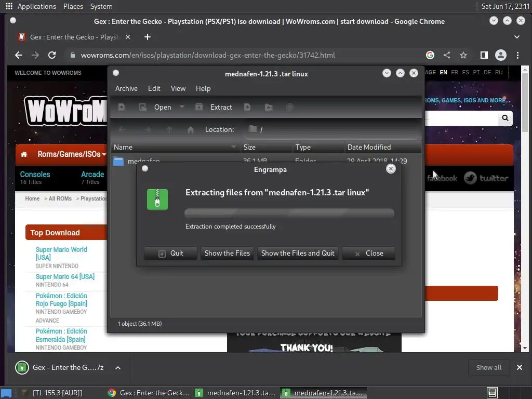Viewport: 532px width, 399px height.
Task: Close the Engrampa dialog with X icon
Action: click(391, 169)
